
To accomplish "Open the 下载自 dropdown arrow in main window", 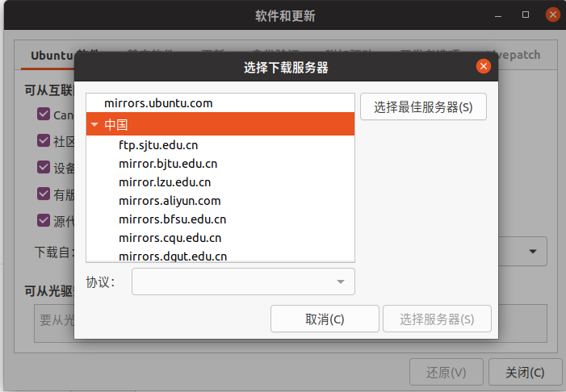I will (533, 252).
